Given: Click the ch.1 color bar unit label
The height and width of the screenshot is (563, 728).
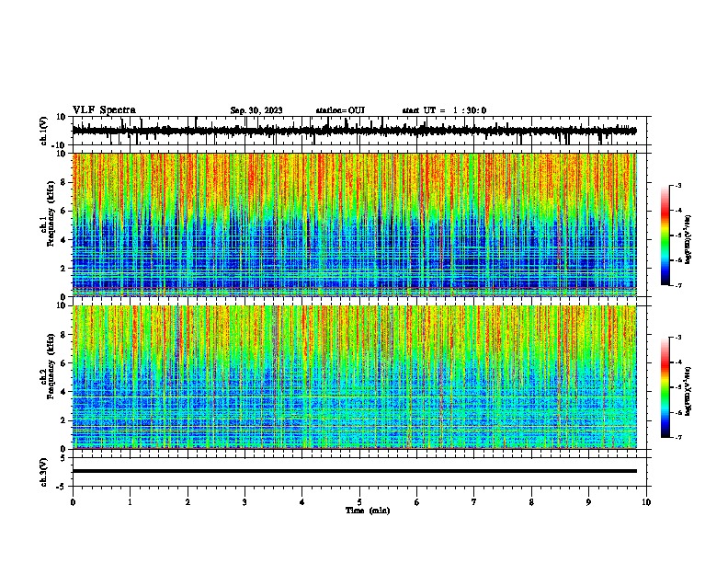Looking at the screenshot, I should (x=688, y=239).
